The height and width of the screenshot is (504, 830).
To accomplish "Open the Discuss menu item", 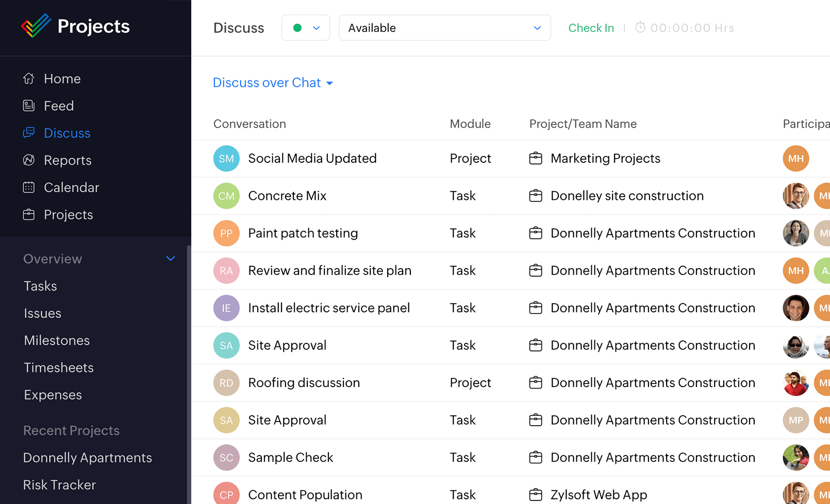I will pyautogui.click(x=67, y=133).
